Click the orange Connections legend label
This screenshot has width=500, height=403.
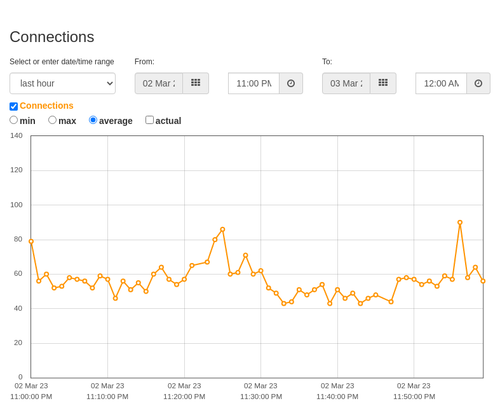point(46,106)
